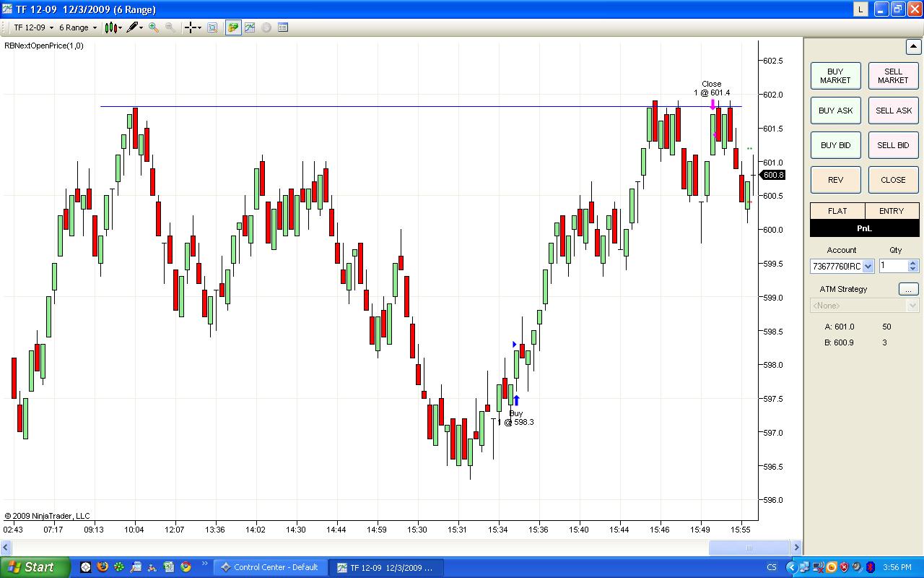Click the BUY ASK button
The height and width of the screenshot is (578, 924).
[835, 111]
